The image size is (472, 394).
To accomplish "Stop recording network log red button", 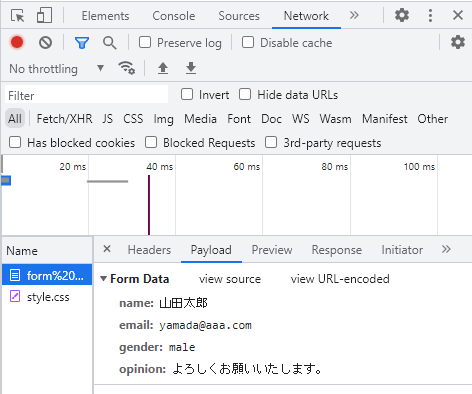I will [17, 42].
